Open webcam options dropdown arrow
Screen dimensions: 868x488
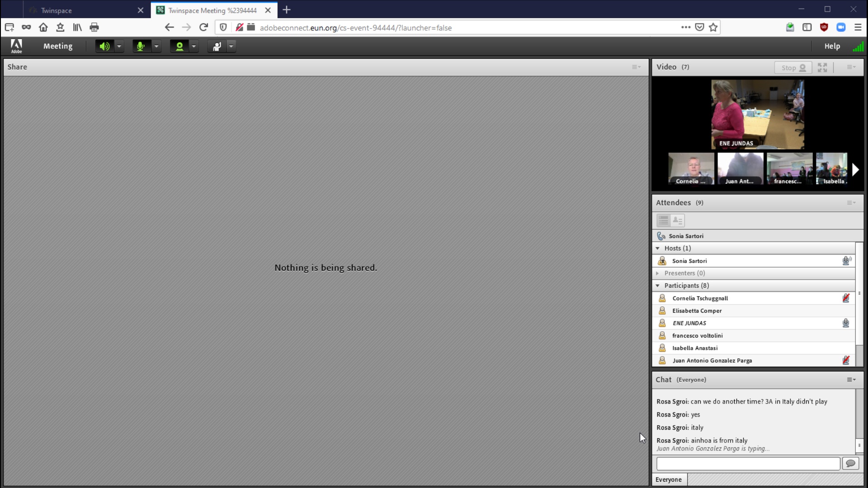click(193, 46)
